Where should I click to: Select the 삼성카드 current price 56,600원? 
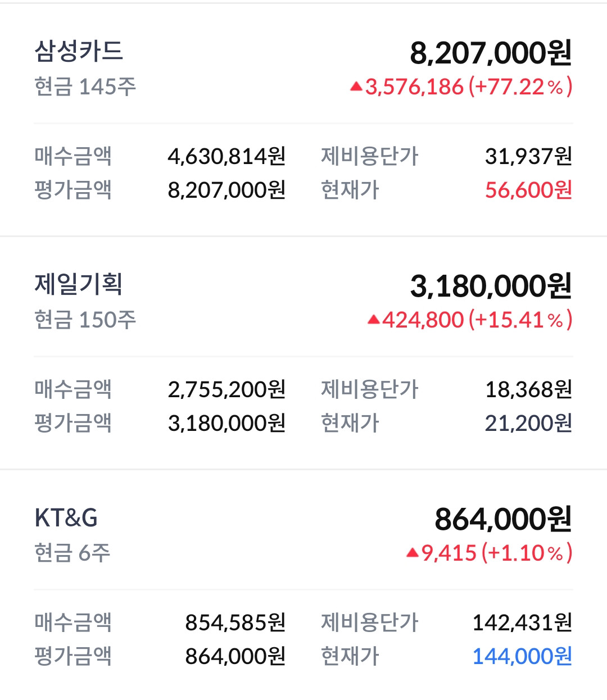tap(528, 190)
